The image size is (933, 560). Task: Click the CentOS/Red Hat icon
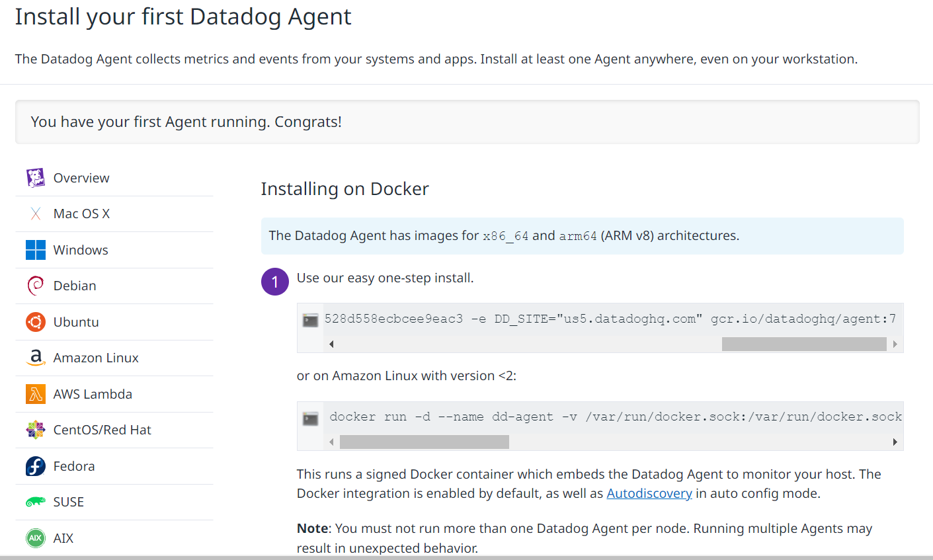36,430
